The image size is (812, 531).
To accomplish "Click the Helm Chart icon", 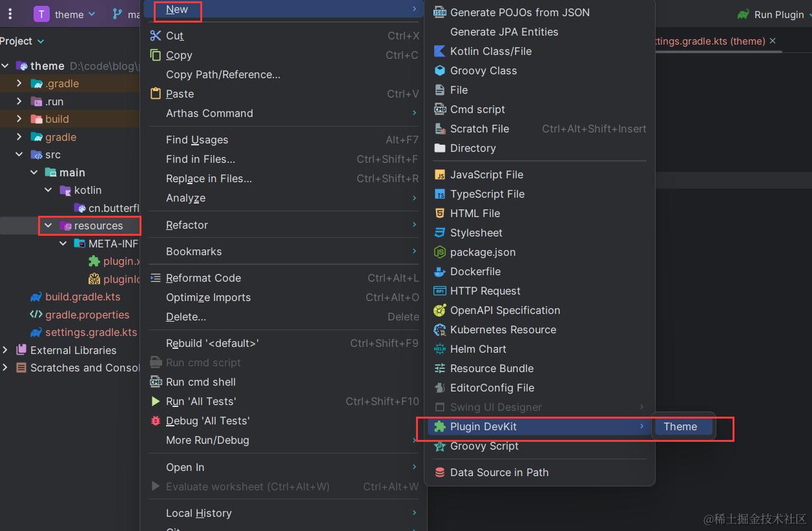I will [440, 349].
